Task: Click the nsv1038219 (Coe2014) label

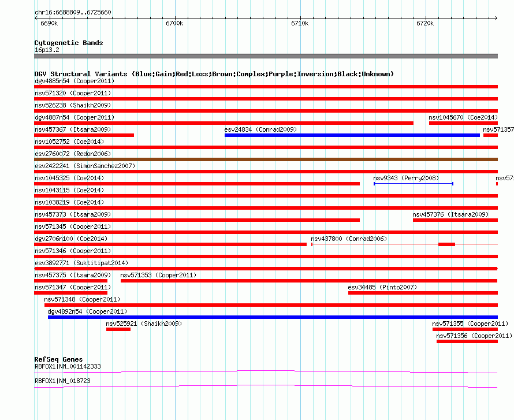Action: pos(69,203)
